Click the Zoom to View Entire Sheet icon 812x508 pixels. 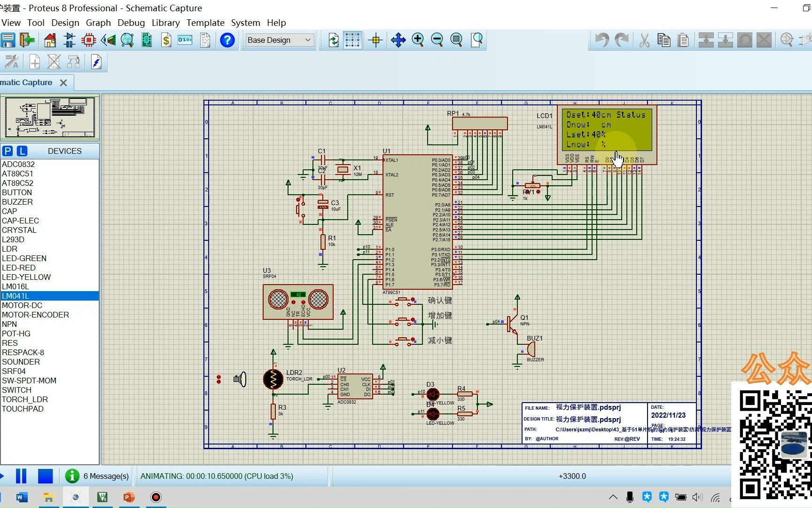[x=456, y=40]
